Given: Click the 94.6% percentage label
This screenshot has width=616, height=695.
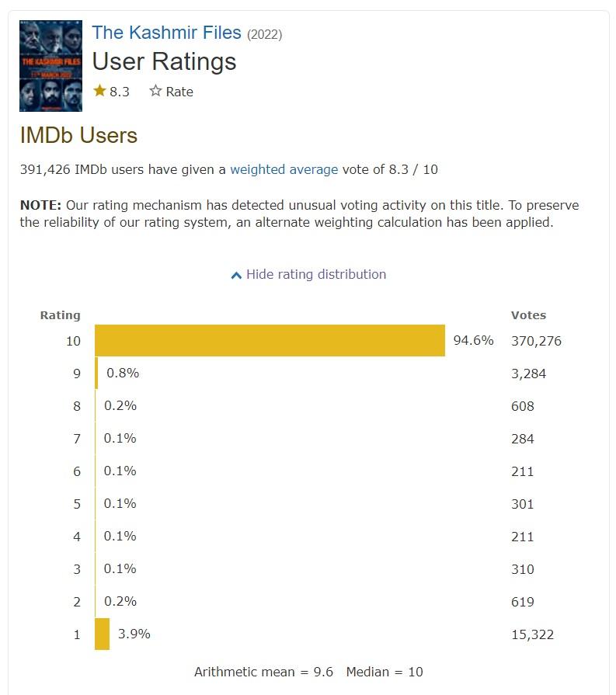Looking at the screenshot, I should [x=473, y=341].
